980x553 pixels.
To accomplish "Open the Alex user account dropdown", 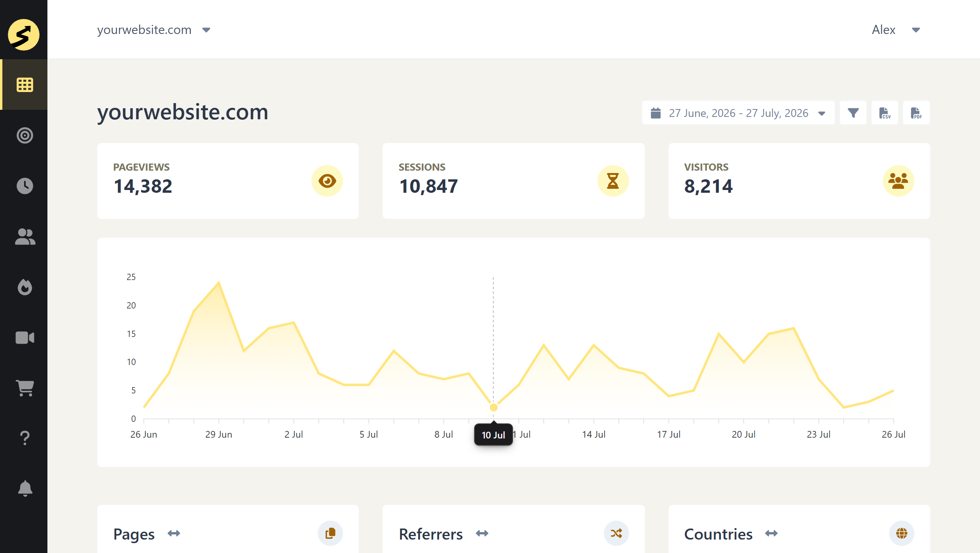I will [896, 30].
